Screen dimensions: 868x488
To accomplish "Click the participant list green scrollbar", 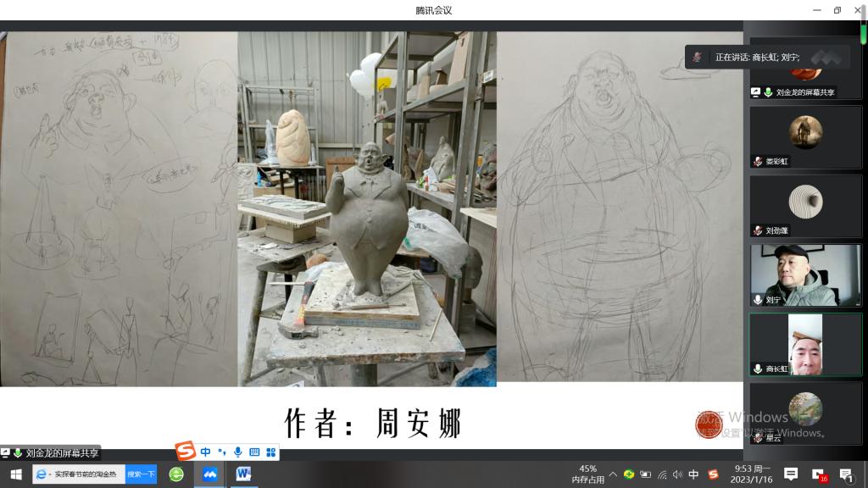I will click(864, 34).
